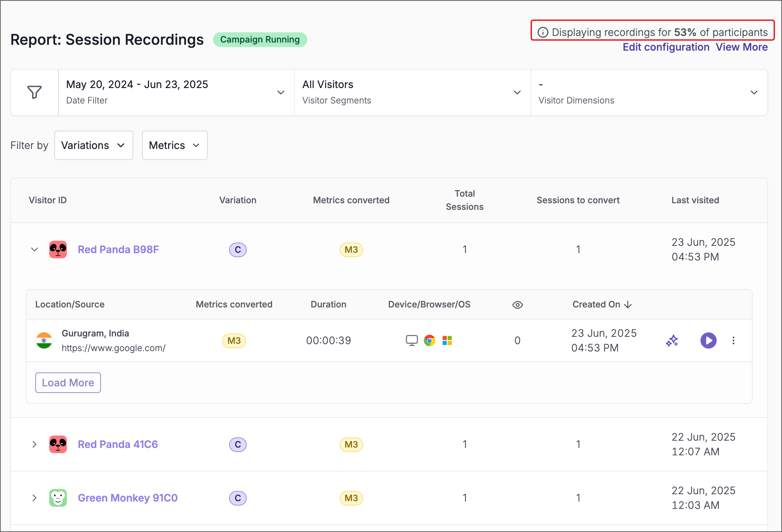Expand the Green Monkey 91C0 row
Screen dimensions: 782x532
pyautogui.click(x=35, y=498)
